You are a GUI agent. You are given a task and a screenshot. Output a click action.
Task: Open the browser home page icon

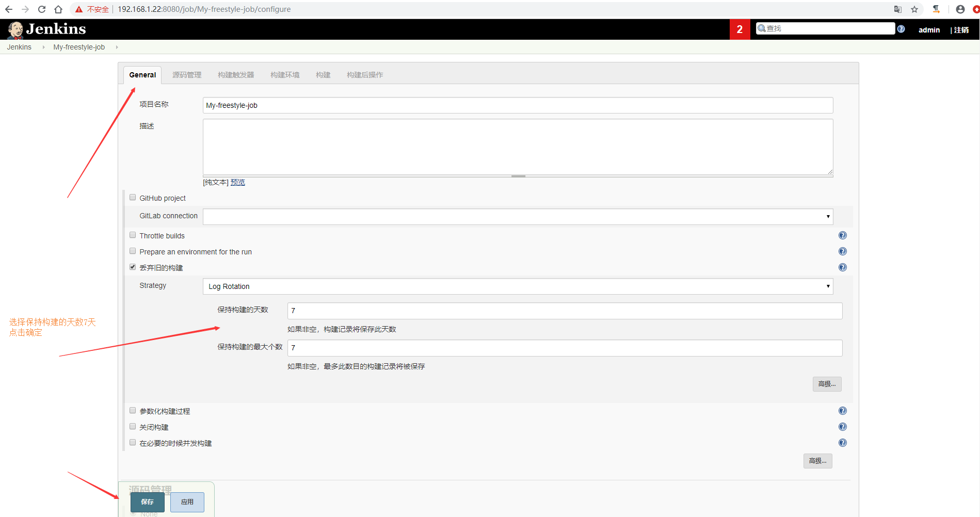coord(58,9)
